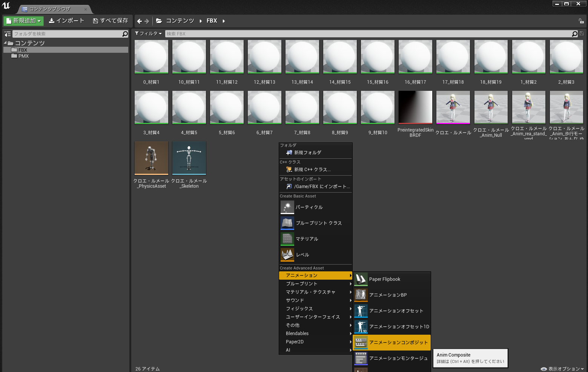Collapse the Content root folder tree
588x372 pixels.
[5, 43]
